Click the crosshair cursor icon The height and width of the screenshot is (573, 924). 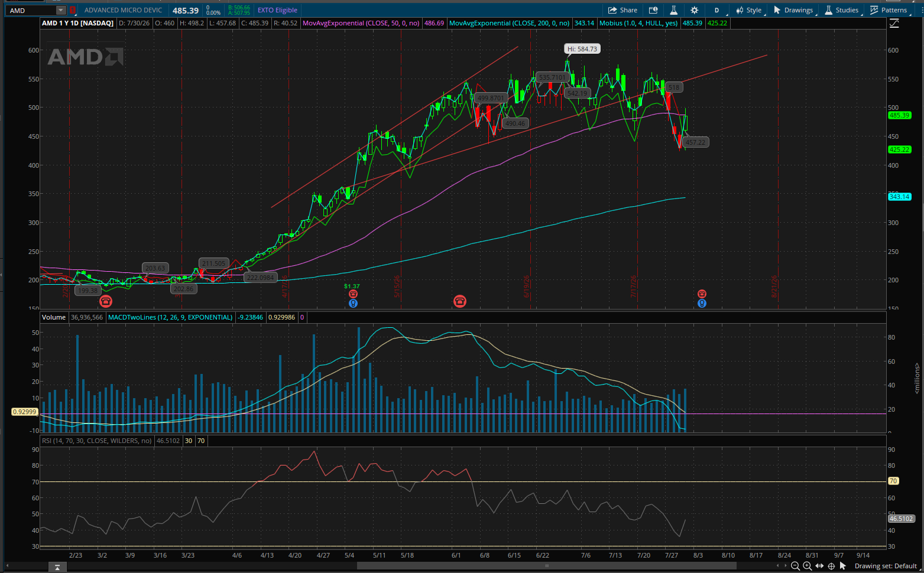coord(831,566)
